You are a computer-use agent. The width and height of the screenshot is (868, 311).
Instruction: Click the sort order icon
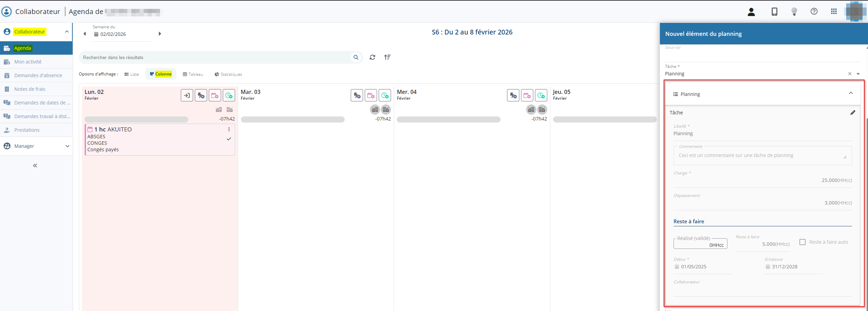click(387, 57)
